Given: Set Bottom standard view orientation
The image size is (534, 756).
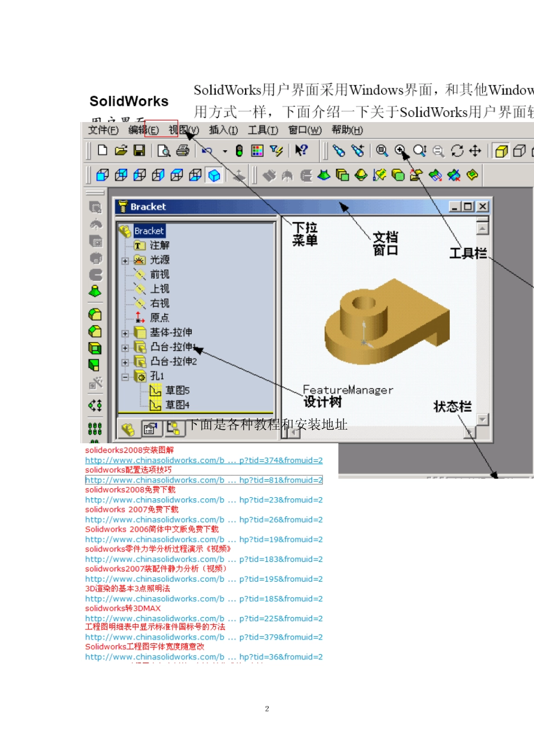Looking at the screenshot, I should pyautogui.click(x=195, y=175).
